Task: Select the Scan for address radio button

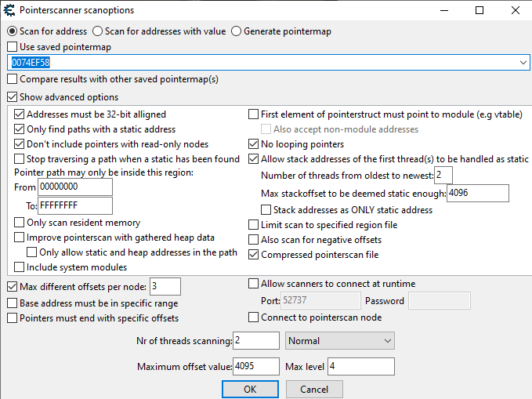Action: point(13,31)
